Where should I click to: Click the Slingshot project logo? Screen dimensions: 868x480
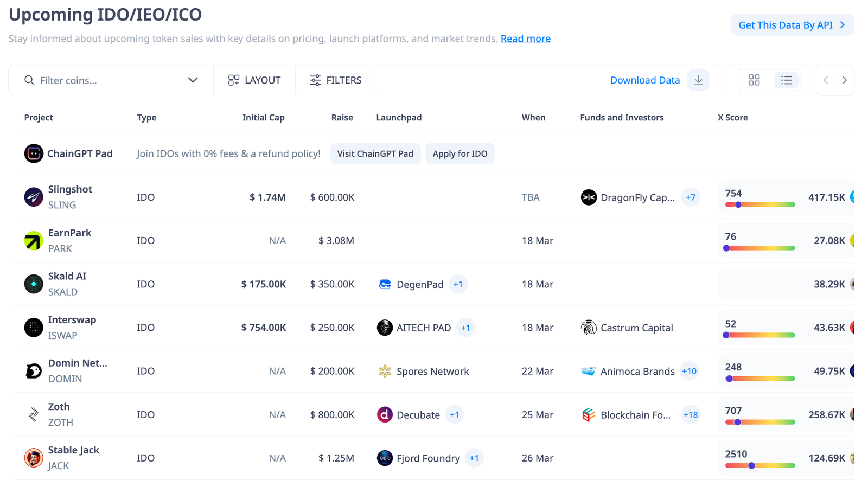(34, 197)
